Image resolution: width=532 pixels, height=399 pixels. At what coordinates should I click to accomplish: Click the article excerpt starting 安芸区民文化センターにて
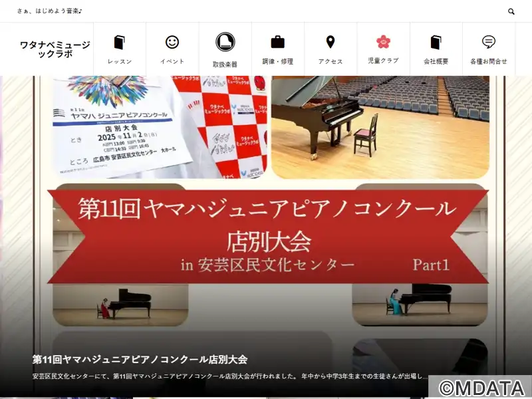pos(229,376)
